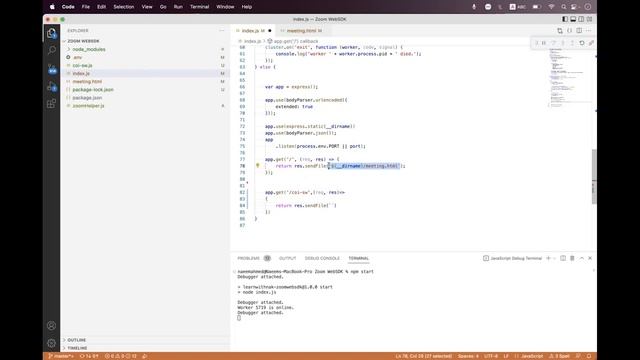Open notifications bell in status bar
The height and width of the screenshot is (360, 640).
[x=589, y=356]
